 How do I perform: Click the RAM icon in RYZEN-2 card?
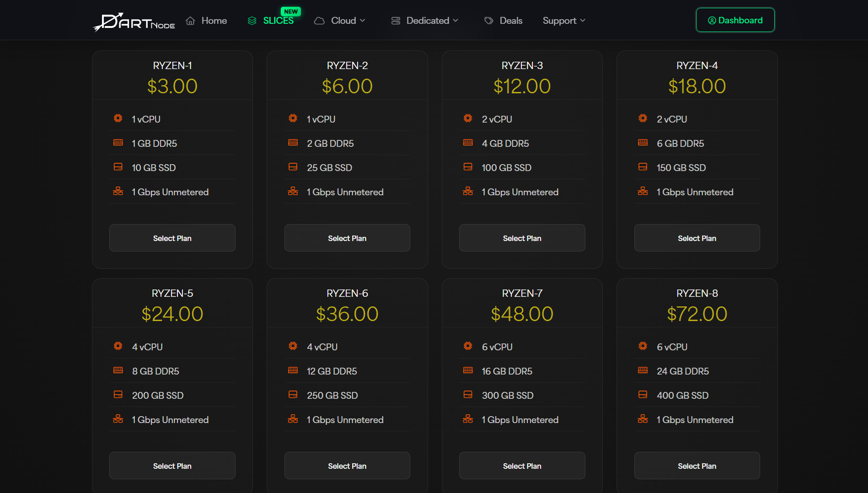coord(293,143)
